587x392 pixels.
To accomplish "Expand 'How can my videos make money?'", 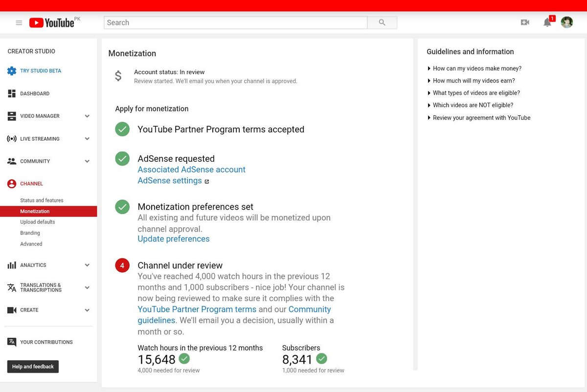I will point(474,68).
